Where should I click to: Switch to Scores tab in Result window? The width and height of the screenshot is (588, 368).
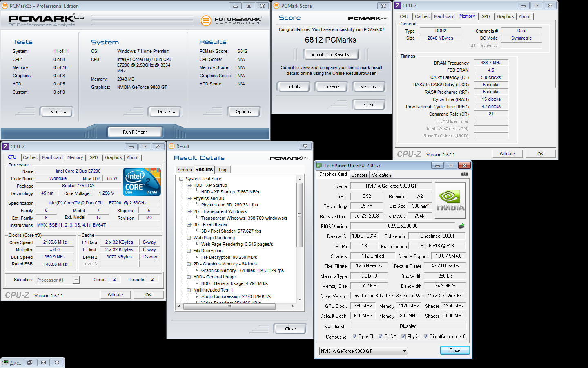tap(185, 170)
